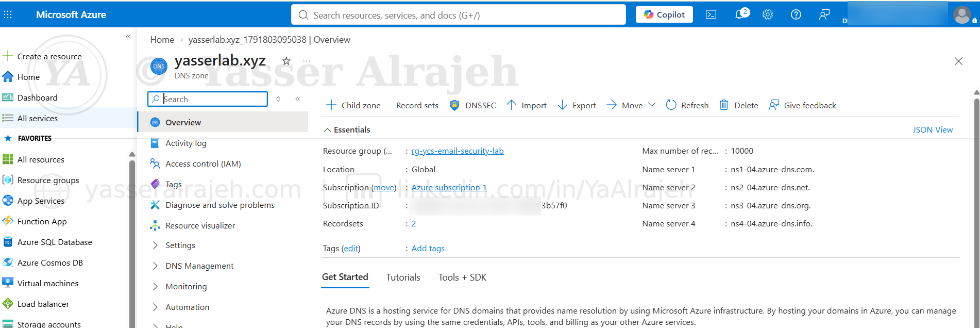Viewport: 980px width, 328px height.
Task: Open the Recordsets count link 2
Action: [x=414, y=223]
